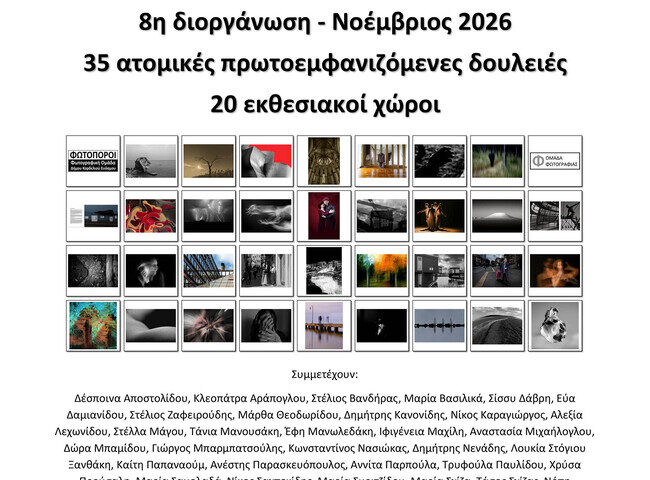650x480 pixels.
Task: Click the name 'Έφη Μανωλεδάκη'
Action: click(x=329, y=432)
